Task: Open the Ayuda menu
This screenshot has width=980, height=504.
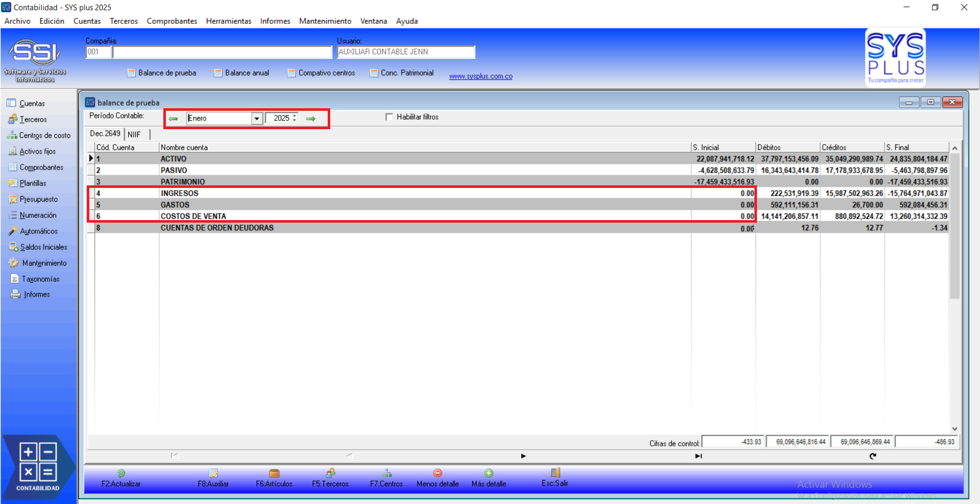Action: [407, 21]
